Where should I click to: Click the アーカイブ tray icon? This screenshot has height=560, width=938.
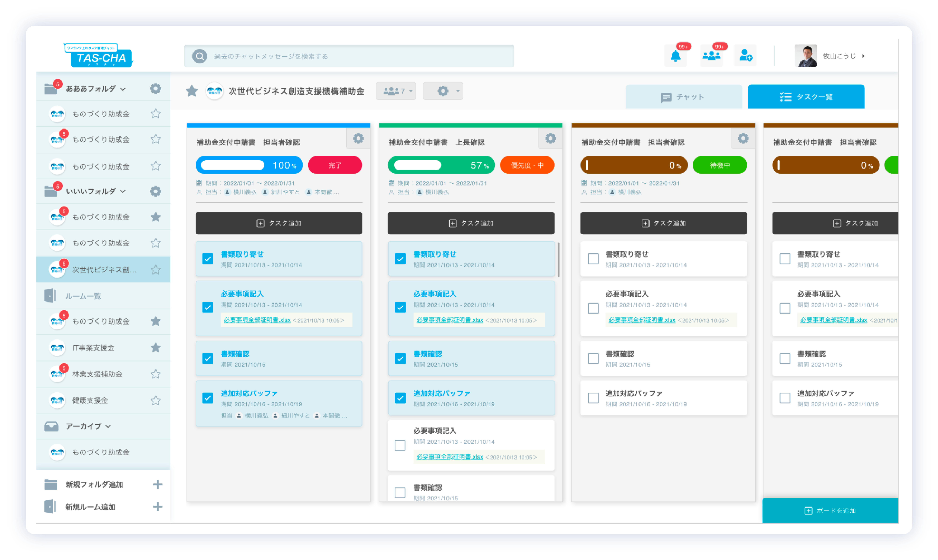click(x=51, y=426)
